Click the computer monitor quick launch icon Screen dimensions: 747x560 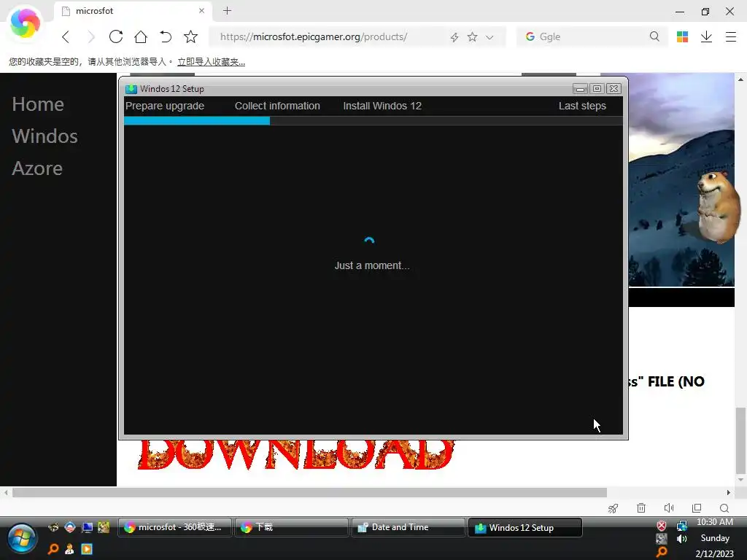click(87, 527)
